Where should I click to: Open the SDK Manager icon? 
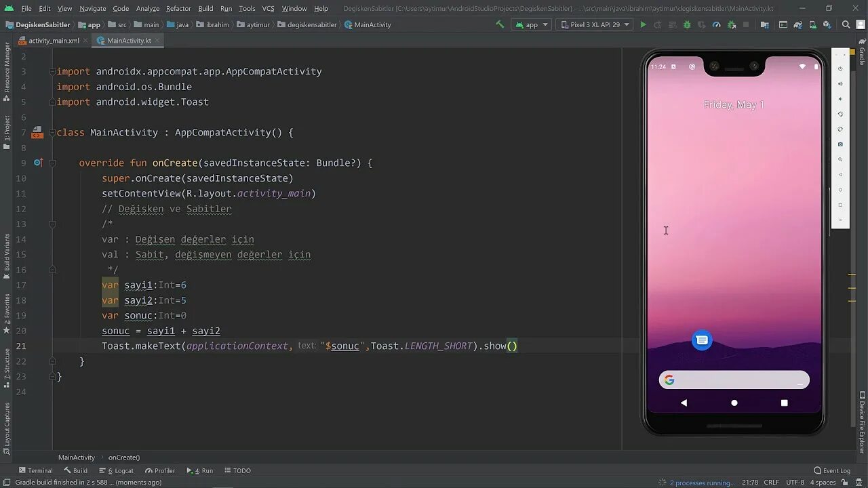point(827,24)
